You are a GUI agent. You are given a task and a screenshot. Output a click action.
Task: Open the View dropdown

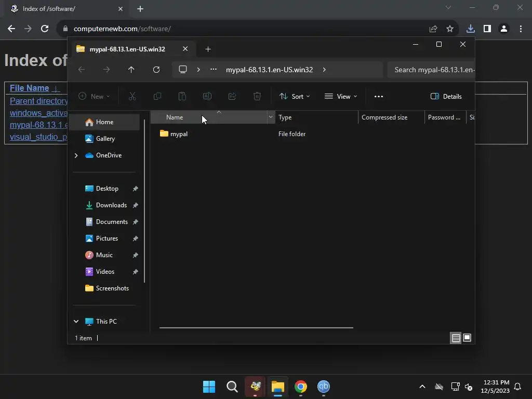click(x=341, y=96)
